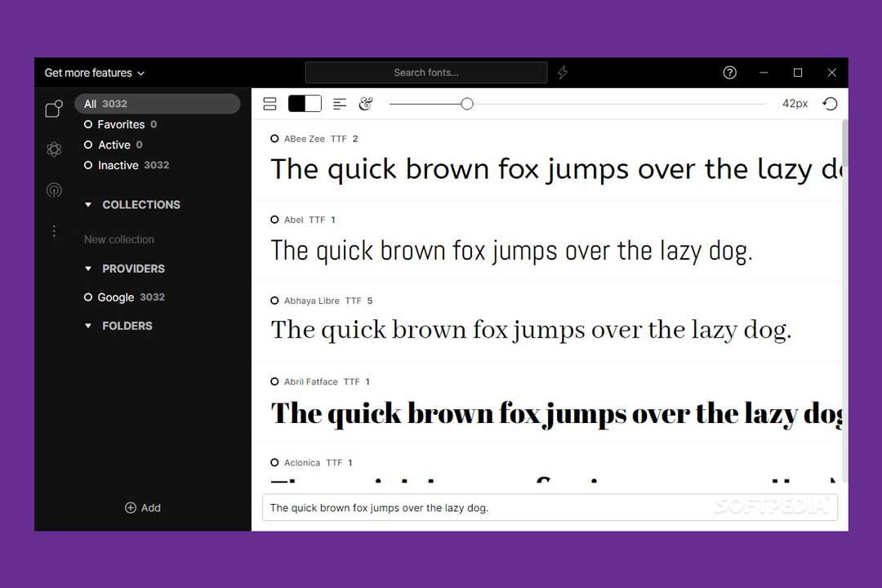Click the Add button at sidebar bottom
The height and width of the screenshot is (588, 882).
(143, 508)
